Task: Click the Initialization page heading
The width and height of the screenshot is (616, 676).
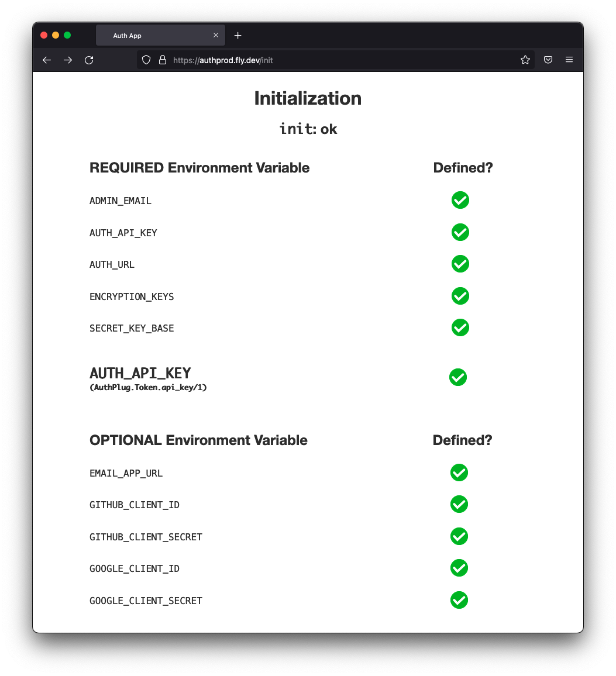Action: click(308, 98)
